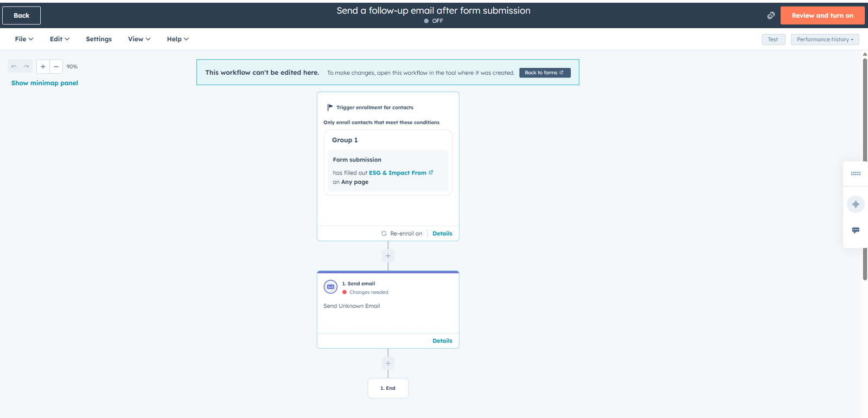This screenshot has width=868, height=418.
Task: Click the OFF workflow status indicator
Action: (433, 21)
